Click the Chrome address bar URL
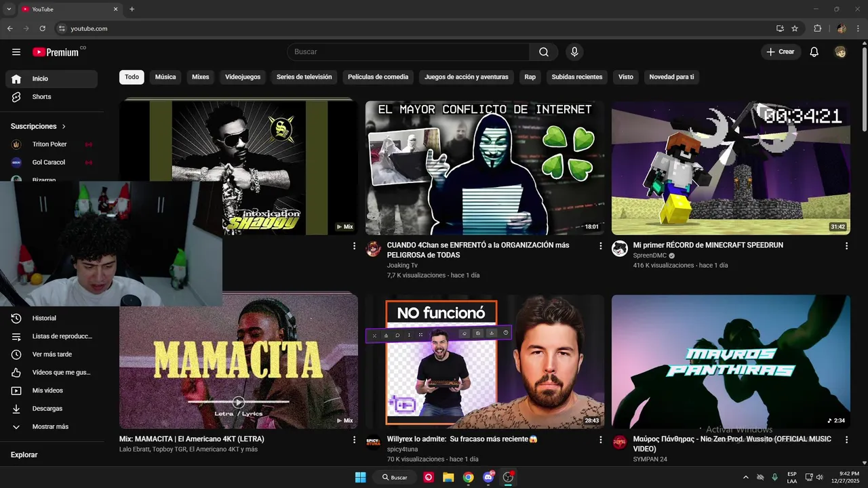 pyautogui.click(x=89, y=28)
